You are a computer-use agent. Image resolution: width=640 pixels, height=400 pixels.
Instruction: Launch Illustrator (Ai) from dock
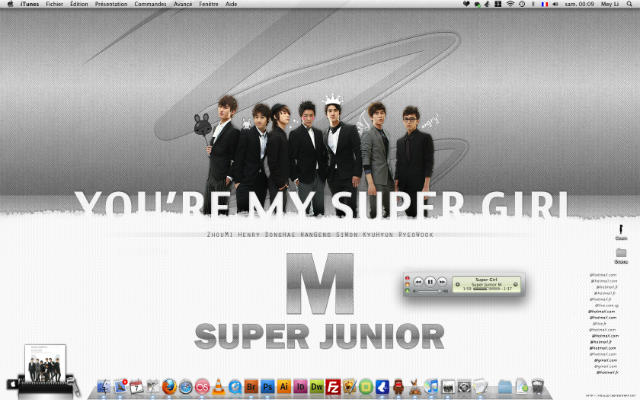click(x=284, y=386)
